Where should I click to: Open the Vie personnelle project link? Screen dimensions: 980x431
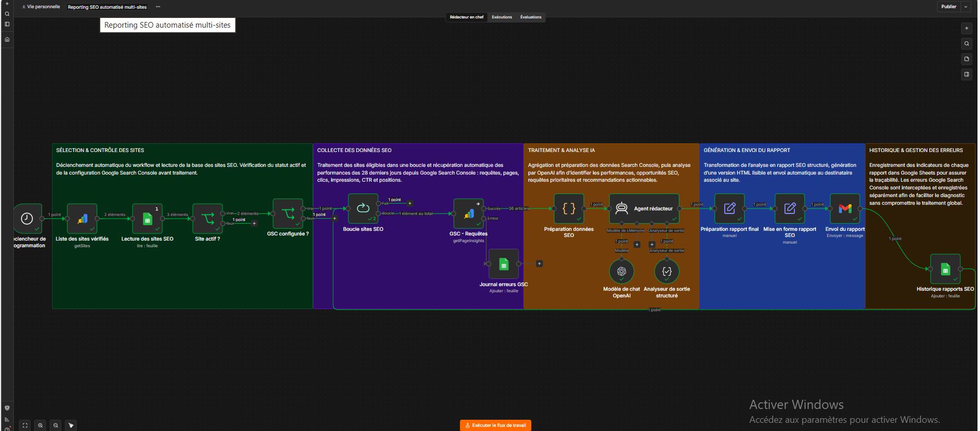tap(41, 7)
